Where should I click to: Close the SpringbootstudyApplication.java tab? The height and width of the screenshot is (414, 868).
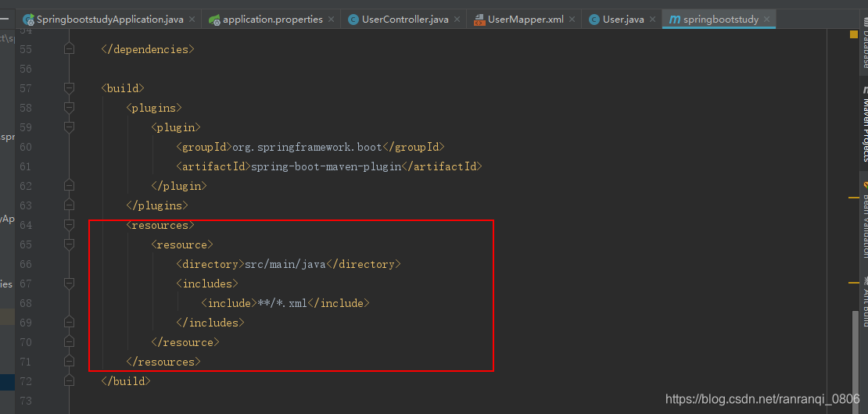tap(192, 20)
